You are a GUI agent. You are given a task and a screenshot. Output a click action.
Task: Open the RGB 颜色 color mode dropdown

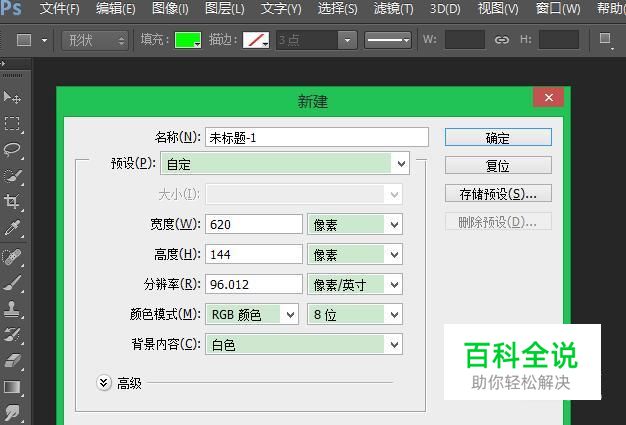point(252,314)
